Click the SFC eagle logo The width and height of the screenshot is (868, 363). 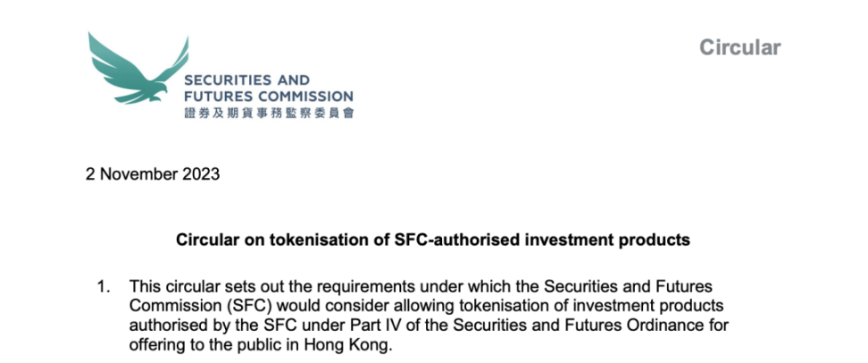[x=138, y=68]
